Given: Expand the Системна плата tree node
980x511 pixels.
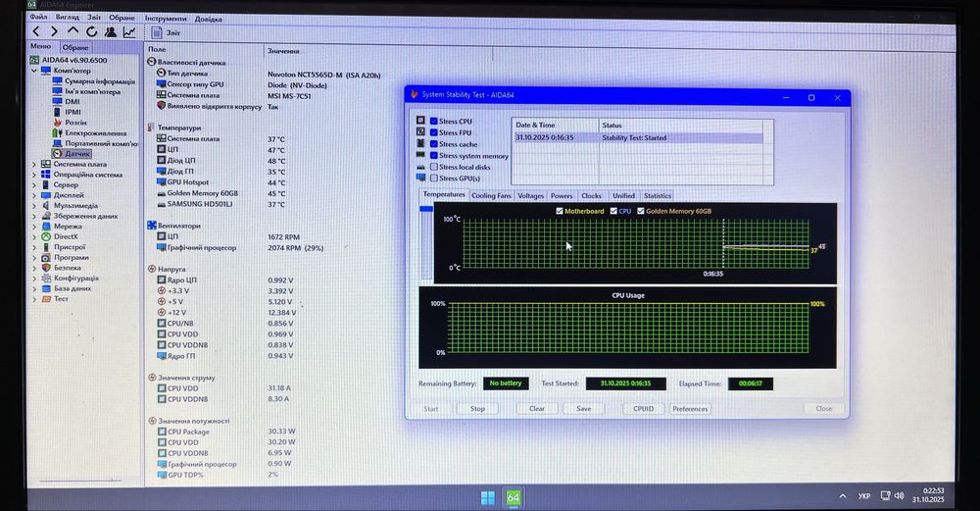Looking at the screenshot, I should (34, 164).
